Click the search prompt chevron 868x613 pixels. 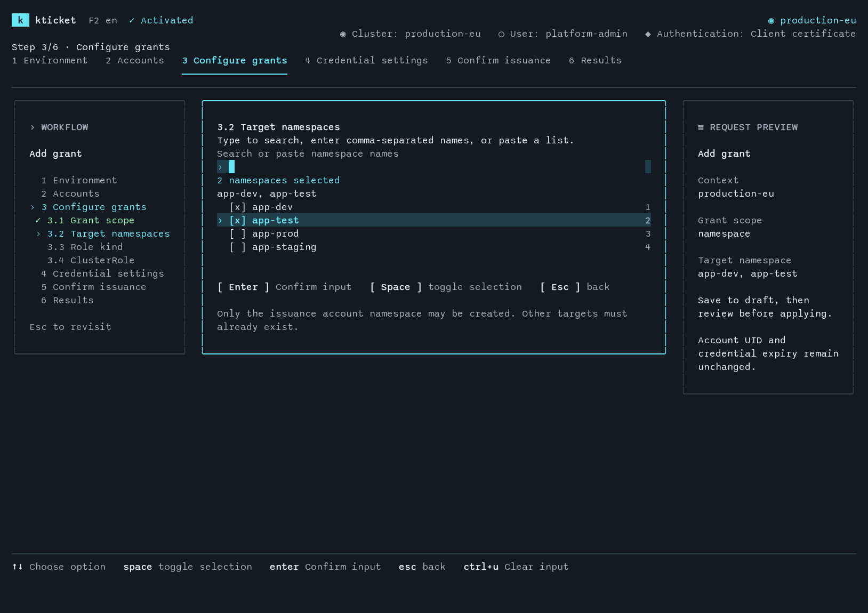[x=220, y=167]
